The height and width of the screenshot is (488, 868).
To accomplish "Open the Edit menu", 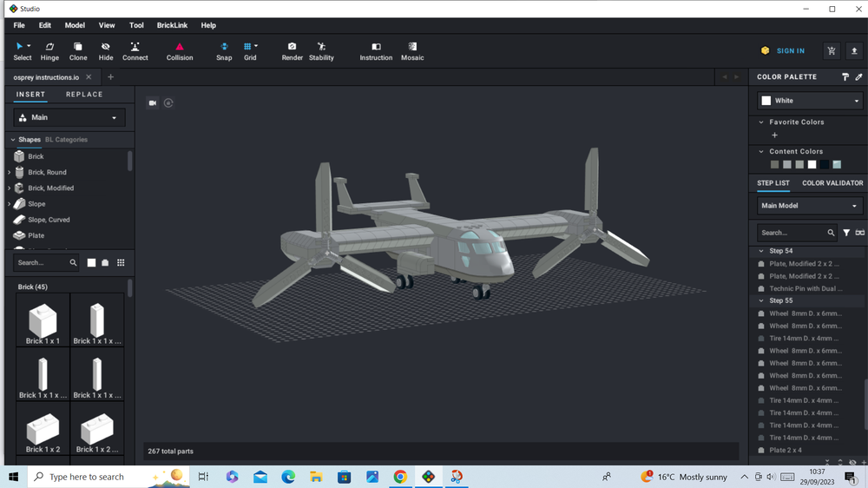I will tap(45, 25).
